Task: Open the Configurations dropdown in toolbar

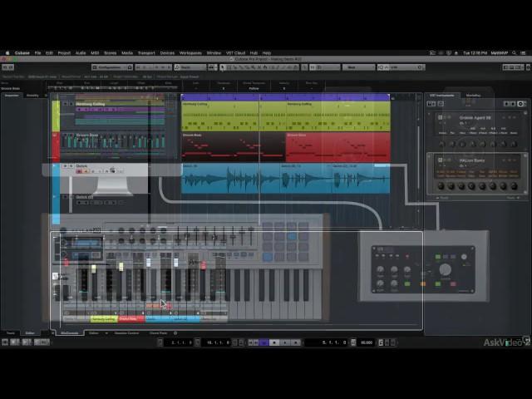Action: [x=112, y=67]
